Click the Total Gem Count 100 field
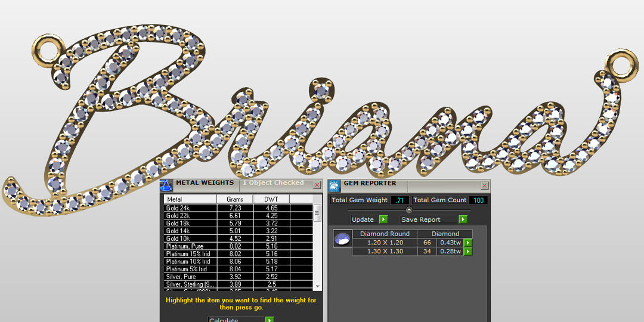 tap(478, 200)
